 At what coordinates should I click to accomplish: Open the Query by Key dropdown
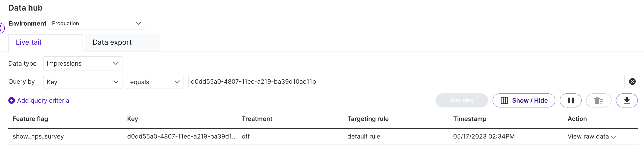click(x=83, y=82)
